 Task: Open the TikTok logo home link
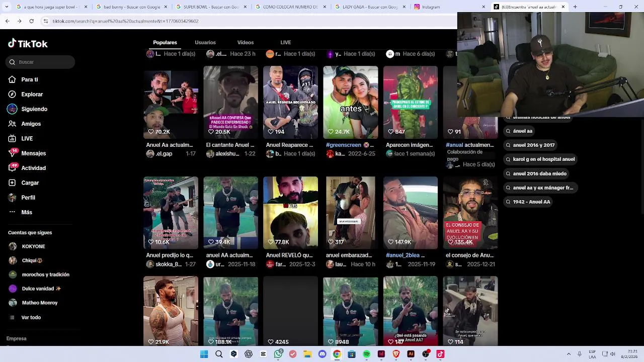point(28,44)
